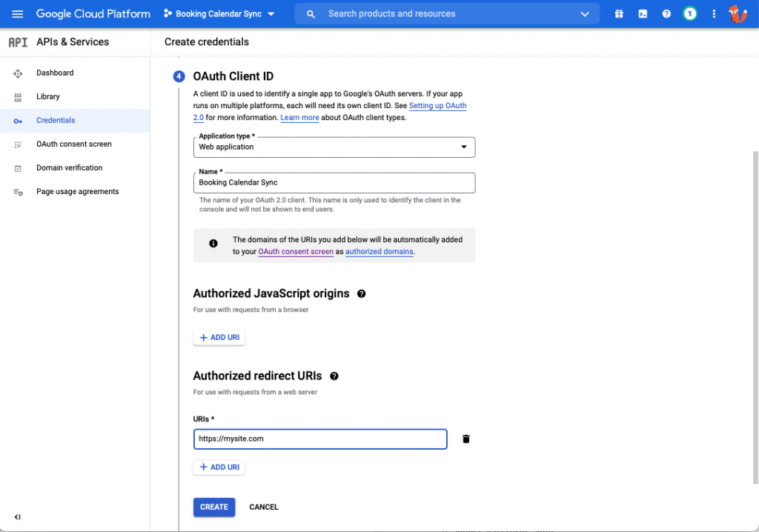Open the three-dot settings menu

[x=714, y=13]
